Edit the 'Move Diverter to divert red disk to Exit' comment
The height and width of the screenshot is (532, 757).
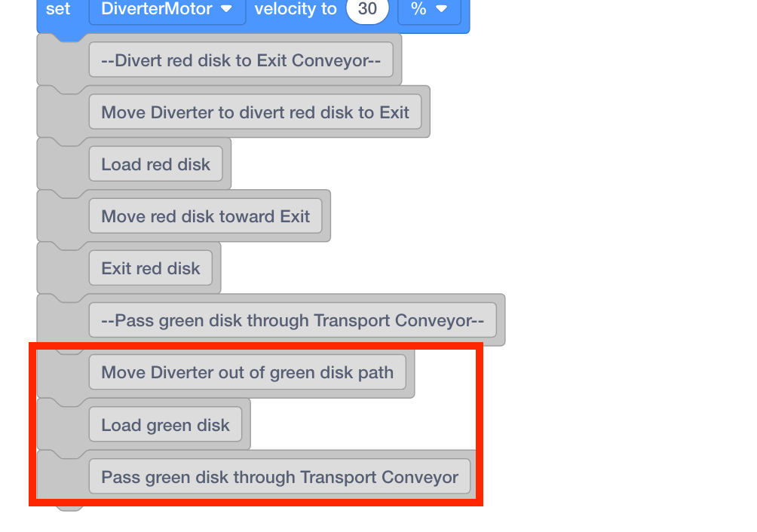tap(255, 112)
